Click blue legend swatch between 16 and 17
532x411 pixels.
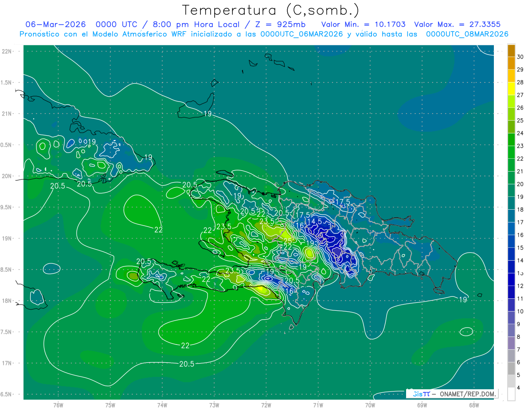[511, 229]
